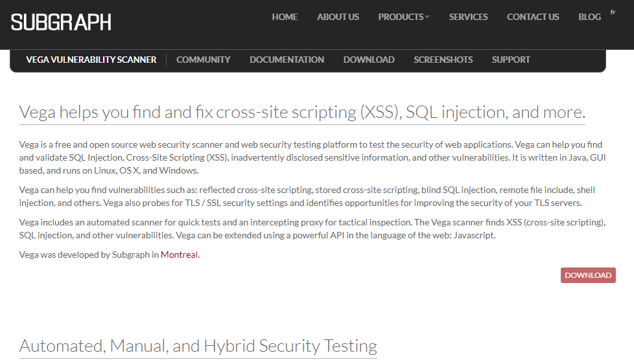Click the first Vega description paragraph
The image size is (634, 364).
pyautogui.click(x=312, y=157)
